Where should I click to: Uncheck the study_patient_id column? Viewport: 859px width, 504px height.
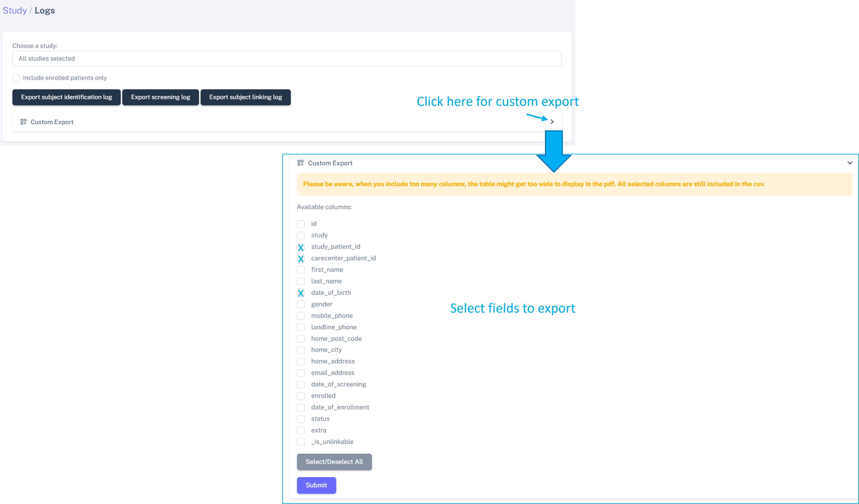301,247
